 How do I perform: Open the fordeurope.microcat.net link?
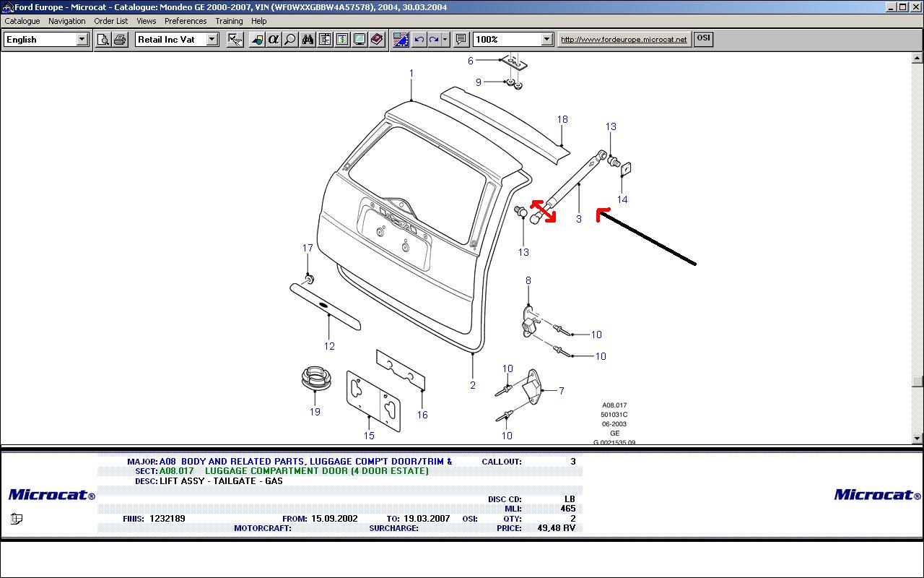pyautogui.click(x=624, y=40)
